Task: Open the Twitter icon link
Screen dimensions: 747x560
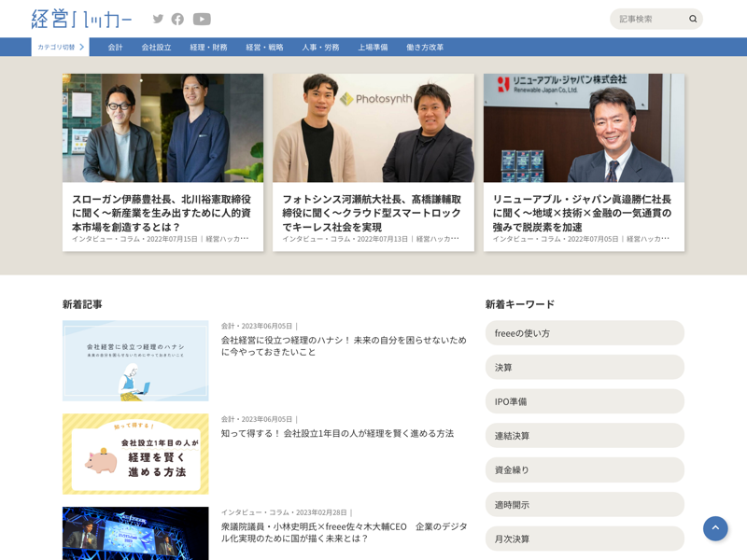Action: pyautogui.click(x=158, y=19)
